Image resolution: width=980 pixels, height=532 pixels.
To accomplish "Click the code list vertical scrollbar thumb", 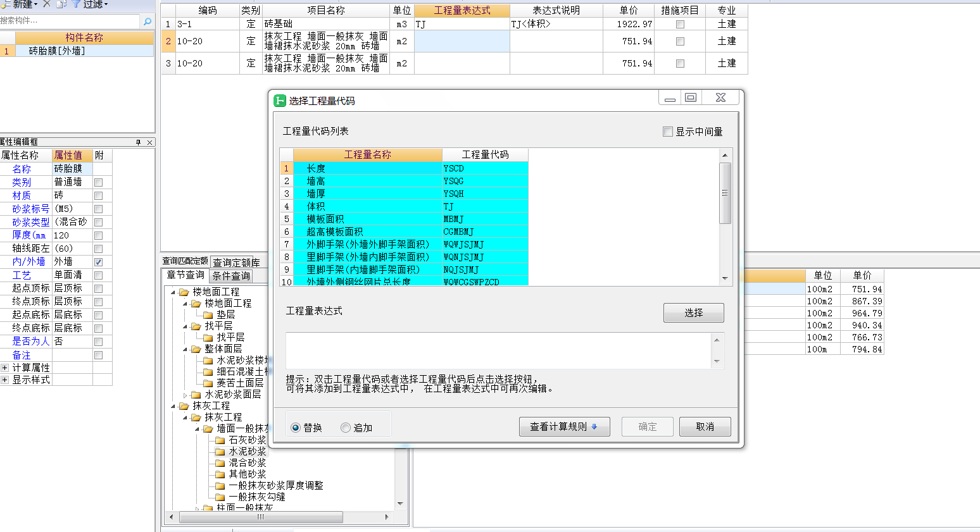I will pos(725,193).
